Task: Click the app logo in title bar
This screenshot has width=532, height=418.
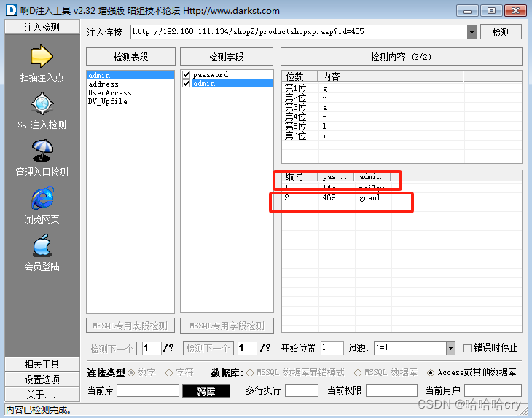Action: point(12,10)
